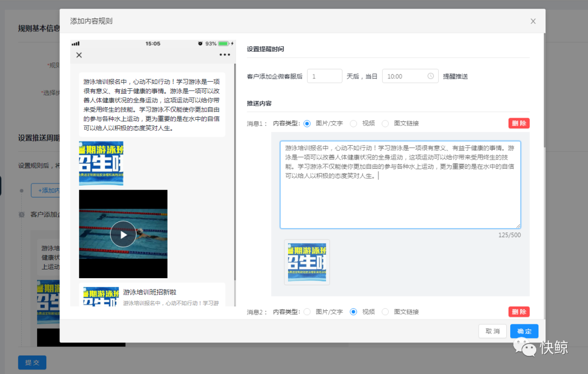Delete 消息1 with red 删除 button

[518, 123]
